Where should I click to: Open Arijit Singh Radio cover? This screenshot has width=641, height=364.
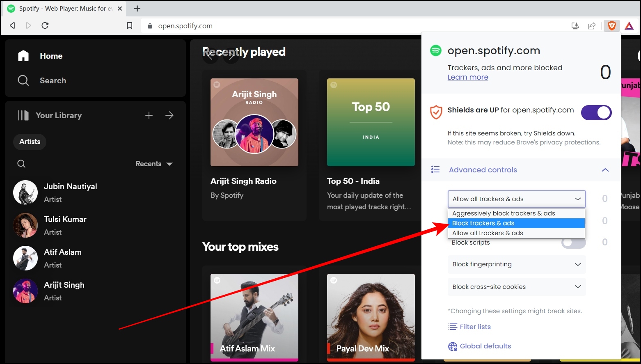coord(254,122)
